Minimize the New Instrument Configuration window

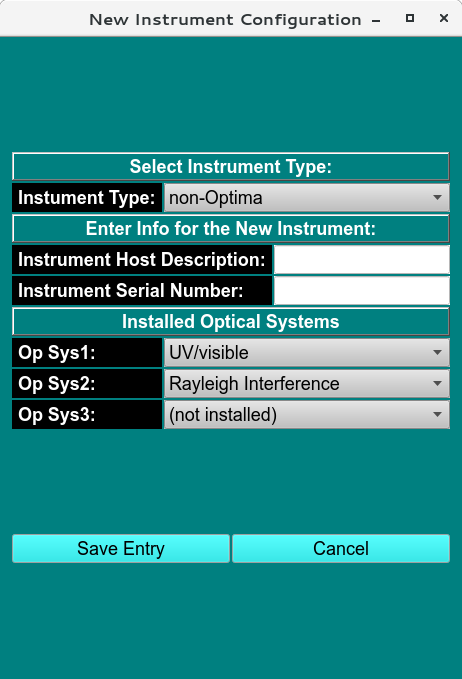(x=376, y=20)
